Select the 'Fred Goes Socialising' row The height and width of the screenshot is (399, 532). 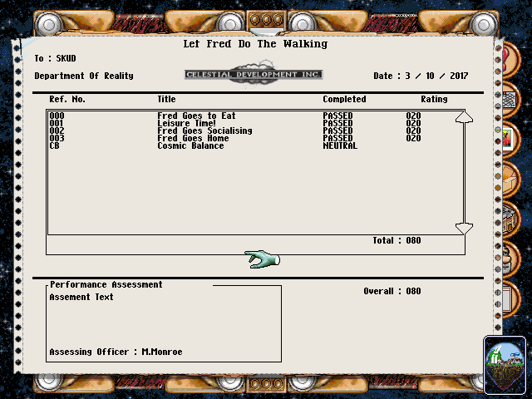[234, 131]
